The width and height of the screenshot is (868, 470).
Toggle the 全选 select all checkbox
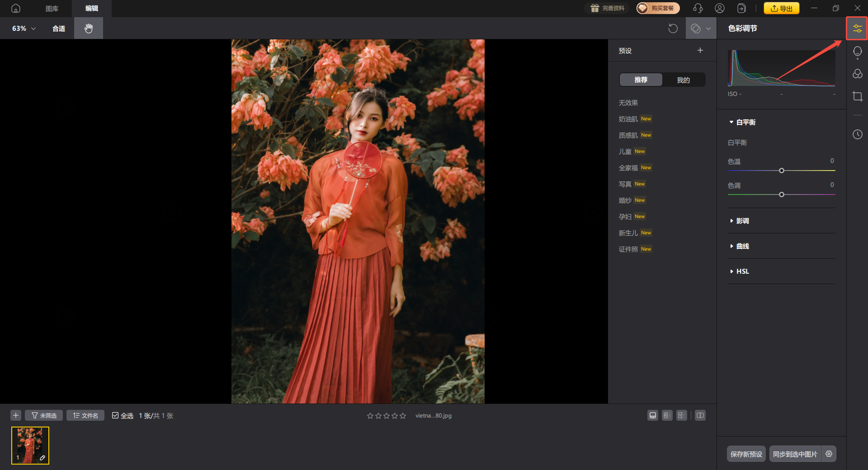pyautogui.click(x=115, y=415)
